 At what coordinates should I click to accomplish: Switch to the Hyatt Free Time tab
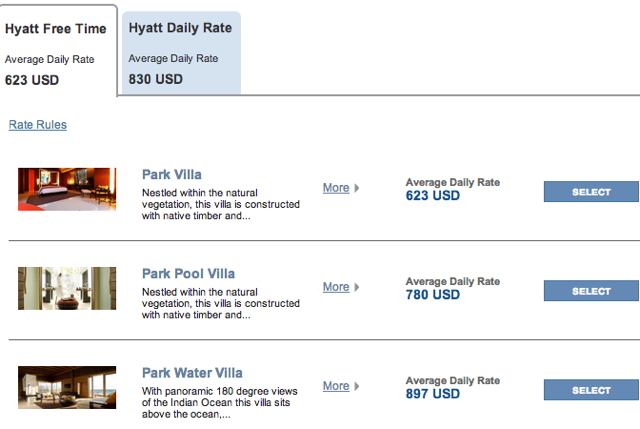(57, 51)
